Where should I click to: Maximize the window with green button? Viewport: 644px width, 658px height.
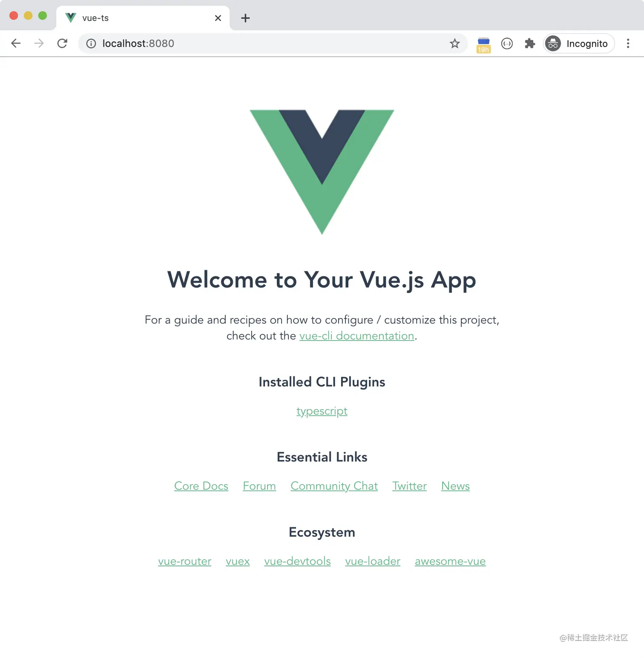(43, 16)
